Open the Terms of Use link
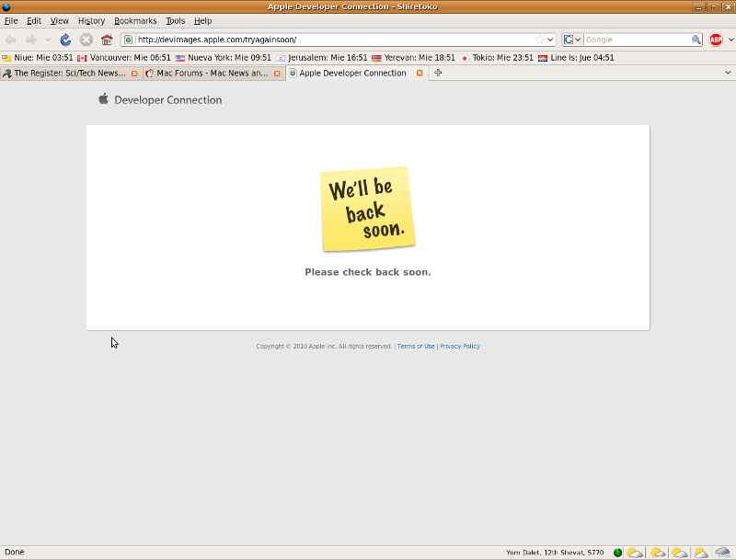This screenshot has width=736, height=560. click(x=416, y=346)
